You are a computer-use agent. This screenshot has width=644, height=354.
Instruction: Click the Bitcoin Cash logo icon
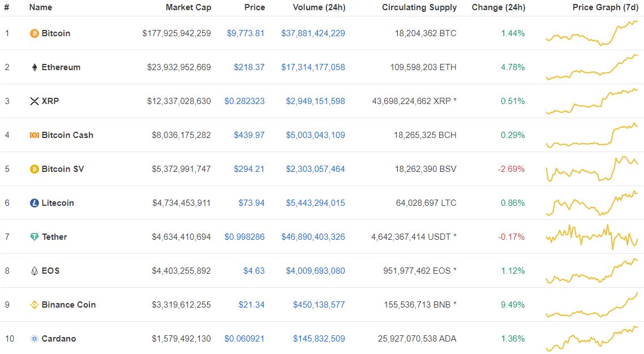click(x=35, y=135)
